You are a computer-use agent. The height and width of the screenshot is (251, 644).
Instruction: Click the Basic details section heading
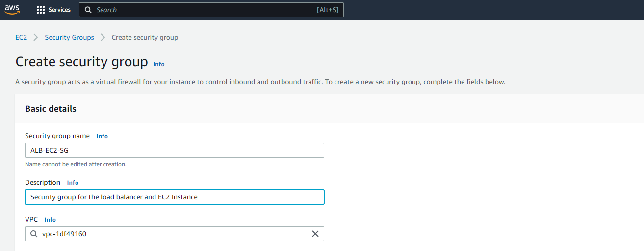[51, 109]
